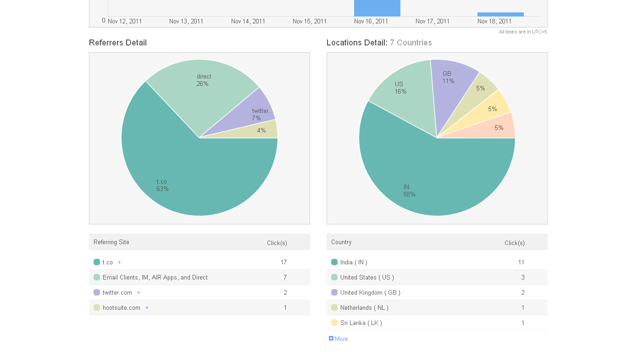644x352 pixels.
Task: Select United Kingdom color swatch
Action: [334, 292]
